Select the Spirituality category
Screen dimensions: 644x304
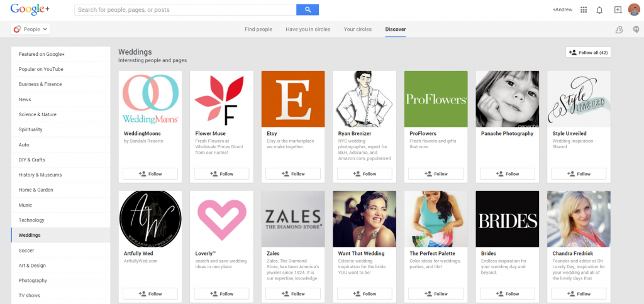coord(61,129)
